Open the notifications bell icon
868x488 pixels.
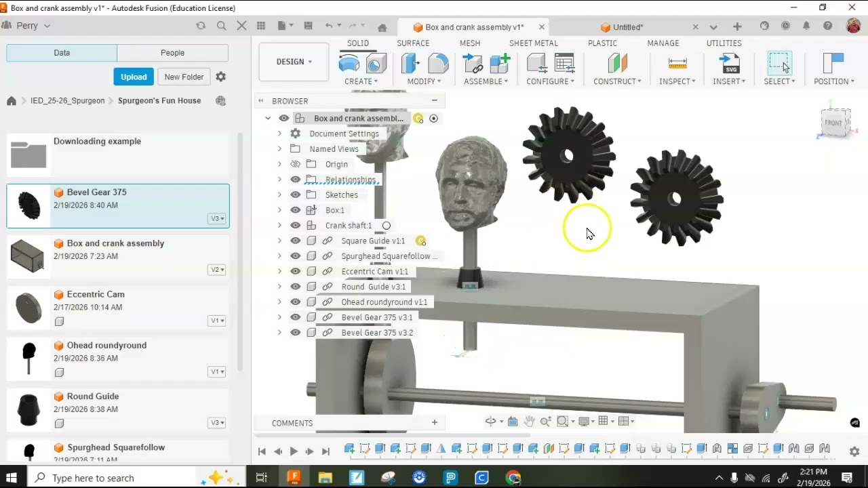[806, 26]
